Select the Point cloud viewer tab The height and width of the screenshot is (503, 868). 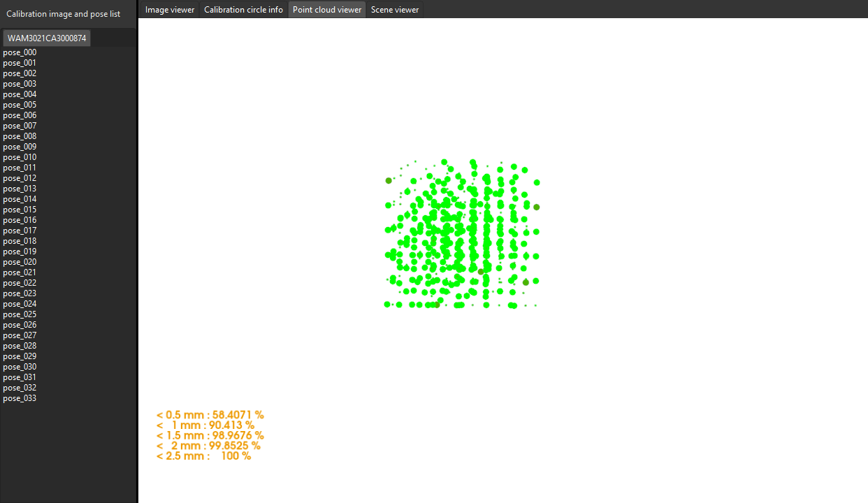326,9
